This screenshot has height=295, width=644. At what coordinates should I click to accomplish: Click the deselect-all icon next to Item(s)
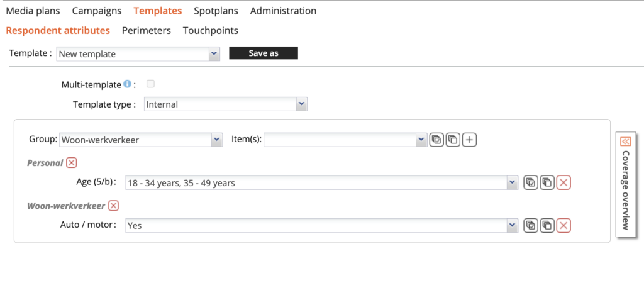pos(453,140)
